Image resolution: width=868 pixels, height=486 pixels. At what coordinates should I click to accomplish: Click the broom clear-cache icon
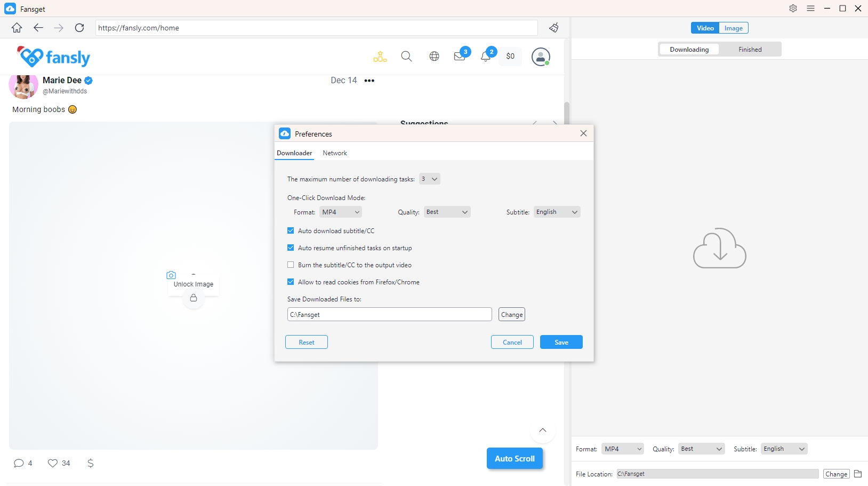pyautogui.click(x=554, y=28)
